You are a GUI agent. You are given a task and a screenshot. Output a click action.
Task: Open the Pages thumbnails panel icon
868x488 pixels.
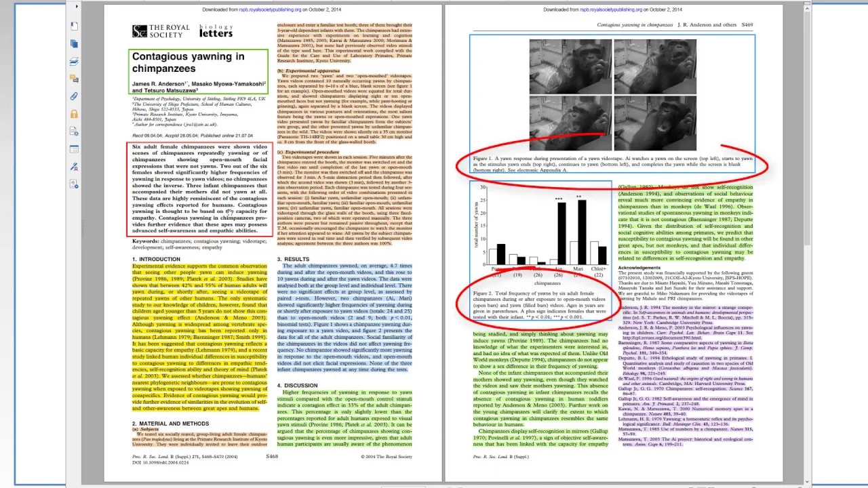click(x=74, y=43)
